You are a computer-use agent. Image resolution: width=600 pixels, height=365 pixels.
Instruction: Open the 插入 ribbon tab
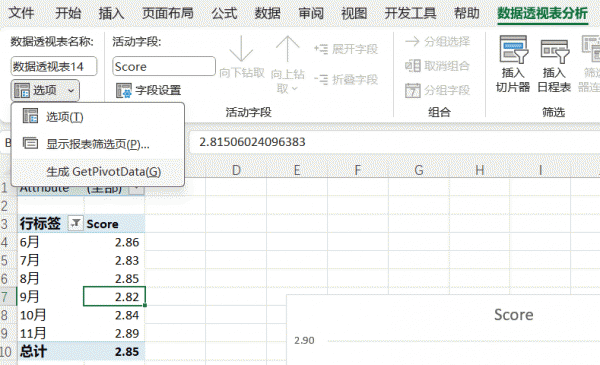click(x=111, y=13)
